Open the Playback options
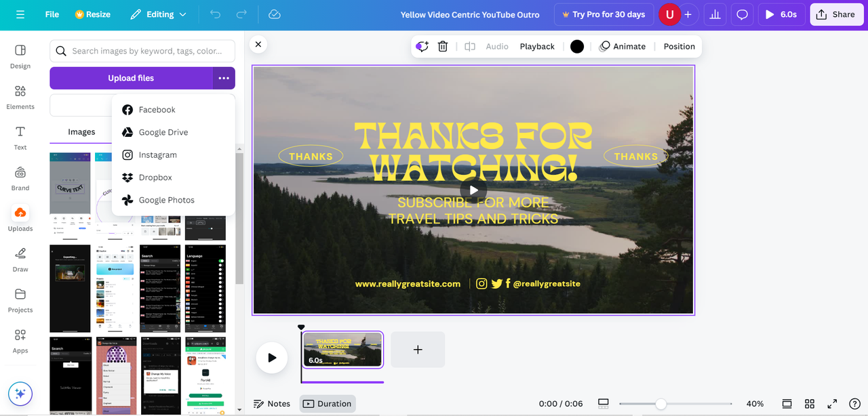The image size is (868, 416). pos(537,46)
